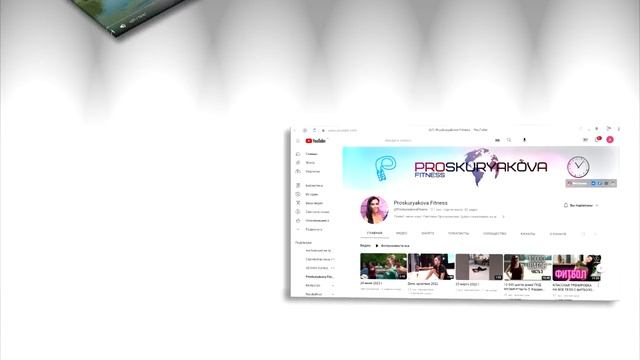
Task: Click the Proskuryakova Fitness channel avatar
Action: 374,209
